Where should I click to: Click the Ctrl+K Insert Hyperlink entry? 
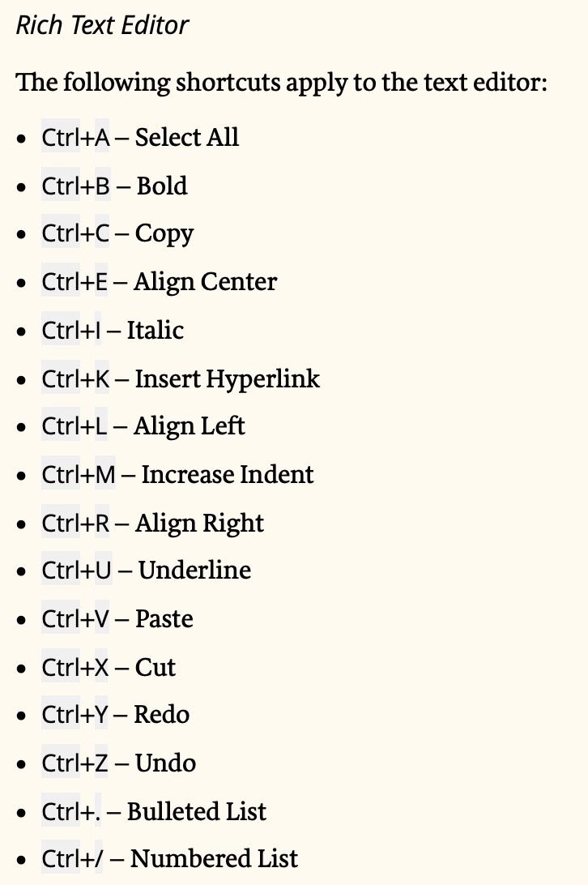[181, 378]
